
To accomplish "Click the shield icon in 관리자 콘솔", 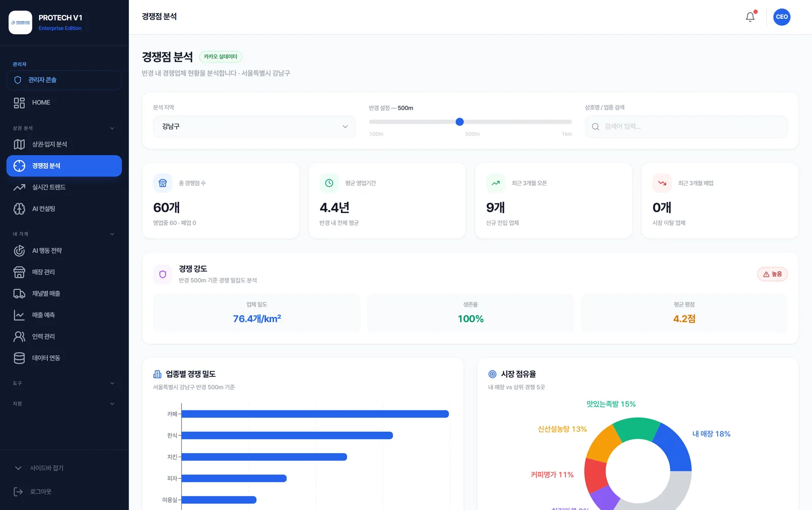I will (18, 80).
